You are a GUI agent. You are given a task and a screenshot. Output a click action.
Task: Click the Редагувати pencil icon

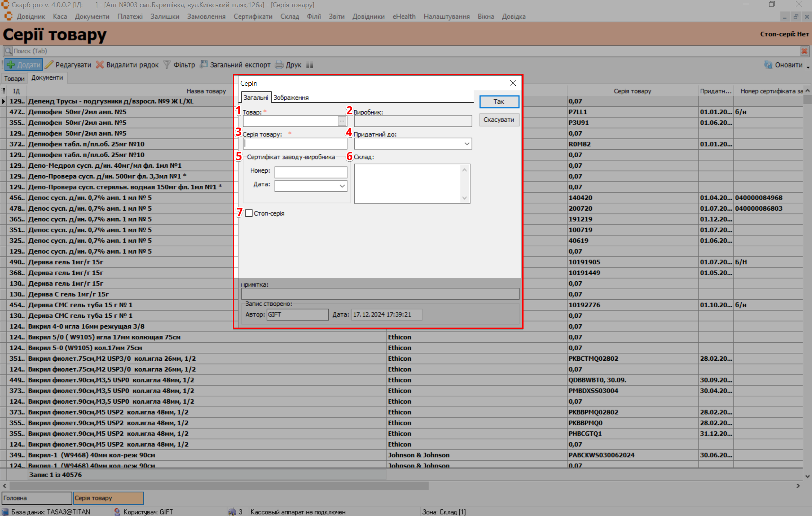tap(49, 65)
